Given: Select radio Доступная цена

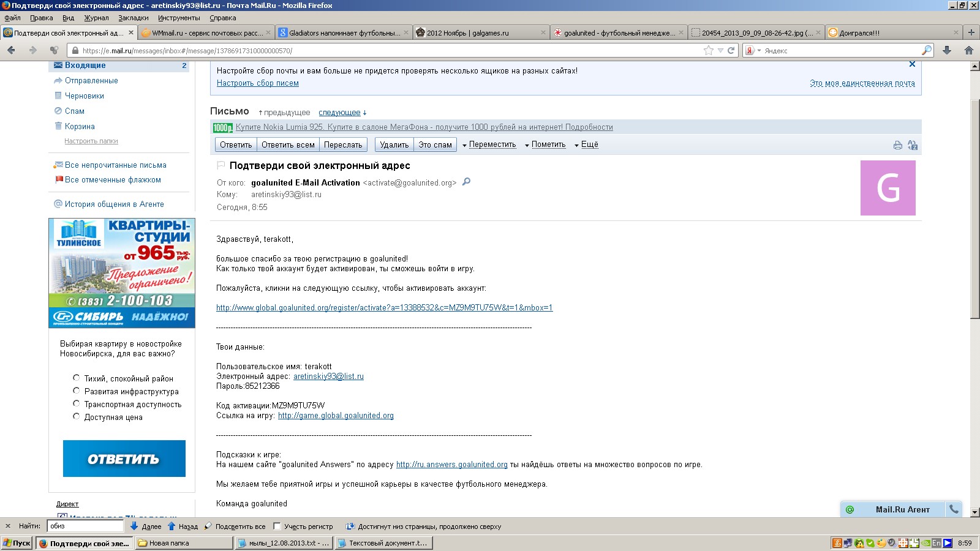Looking at the screenshot, I should (x=77, y=416).
